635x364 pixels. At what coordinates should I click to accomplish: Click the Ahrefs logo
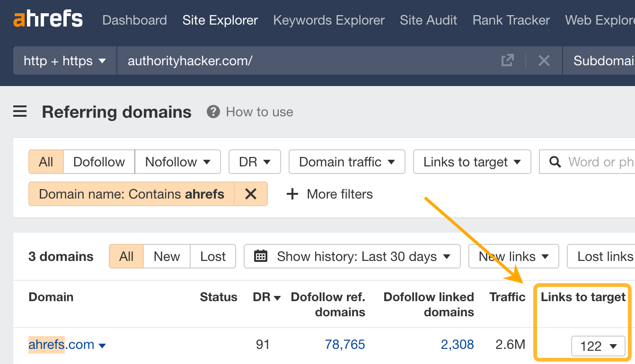click(47, 19)
